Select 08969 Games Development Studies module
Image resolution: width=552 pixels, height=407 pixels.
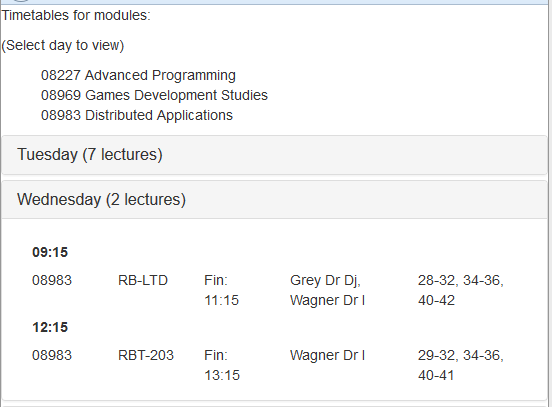click(154, 95)
